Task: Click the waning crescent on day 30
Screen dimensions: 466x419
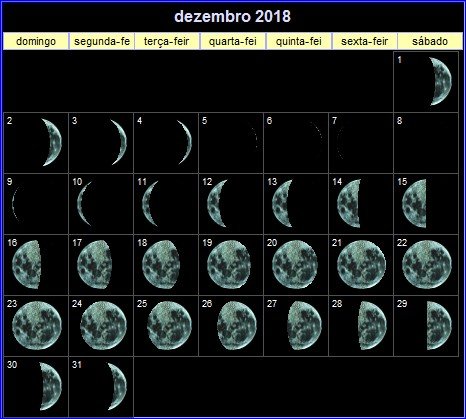Action: 51,386
